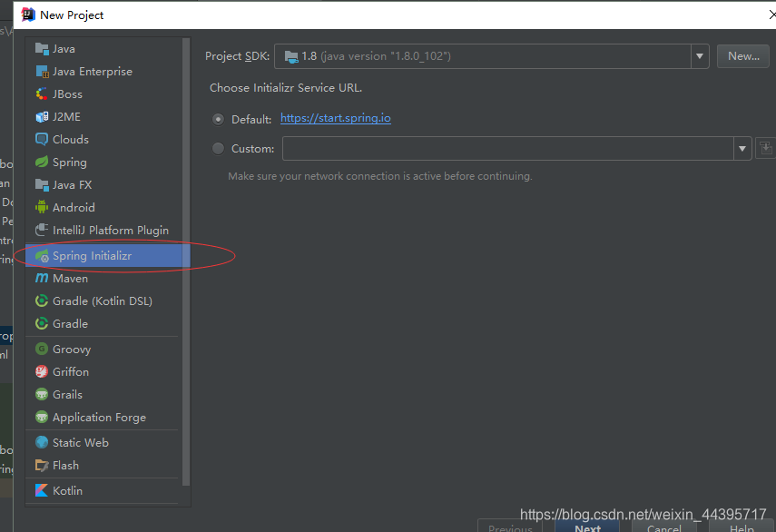
Task: Click the download icon beside Custom field
Action: click(765, 149)
